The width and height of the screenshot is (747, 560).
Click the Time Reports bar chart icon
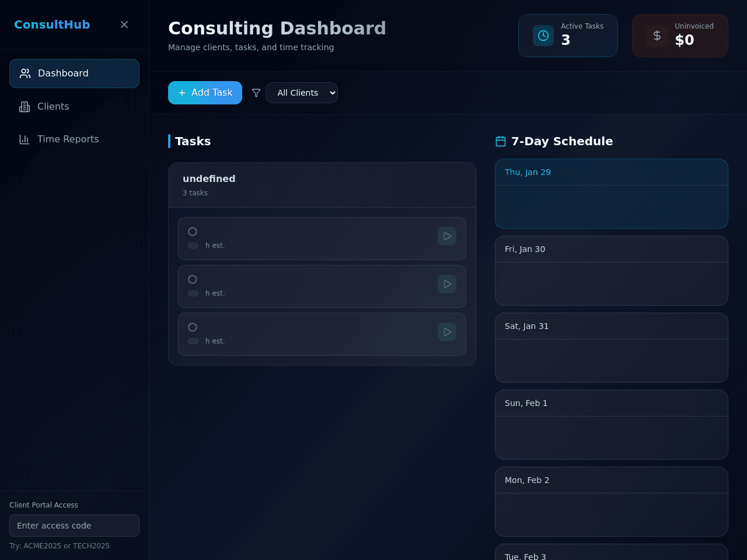(25, 139)
